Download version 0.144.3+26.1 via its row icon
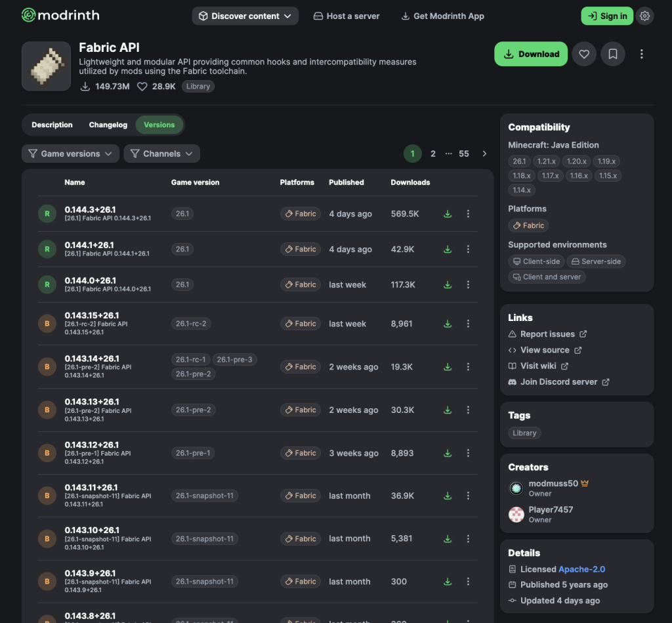 (448, 213)
